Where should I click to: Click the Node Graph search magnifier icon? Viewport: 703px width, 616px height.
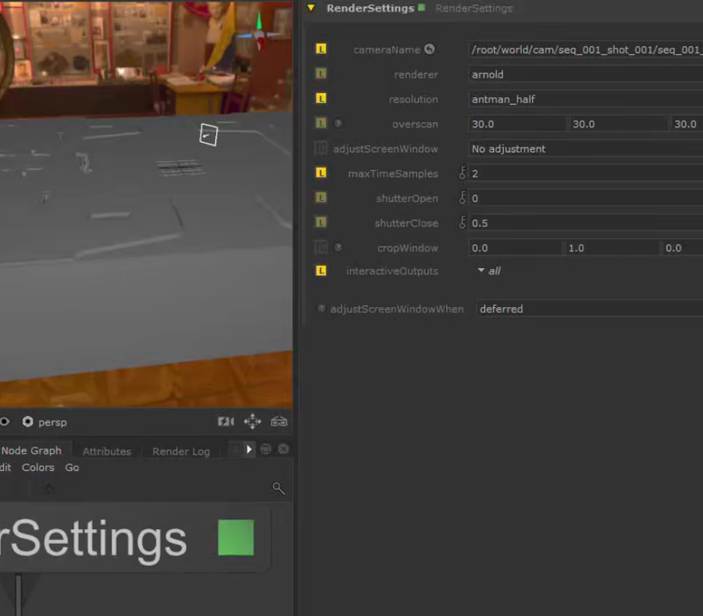click(x=278, y=488)
